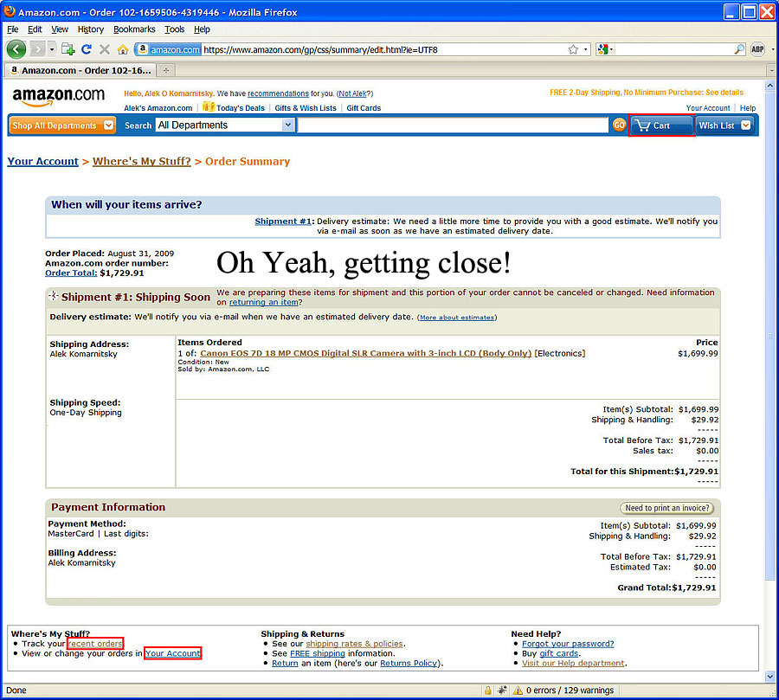Go back with the green Back arrow

(x=16, y=49)
